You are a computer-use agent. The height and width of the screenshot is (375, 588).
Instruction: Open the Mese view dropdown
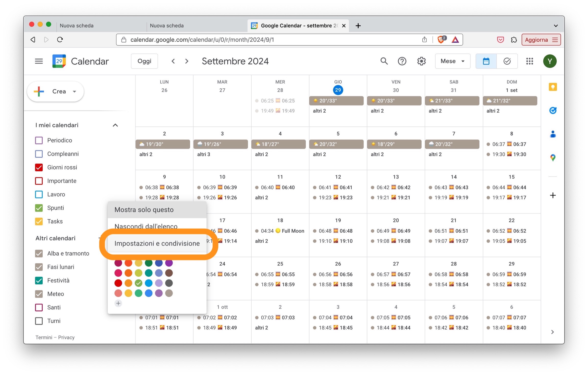click(452, 61)
